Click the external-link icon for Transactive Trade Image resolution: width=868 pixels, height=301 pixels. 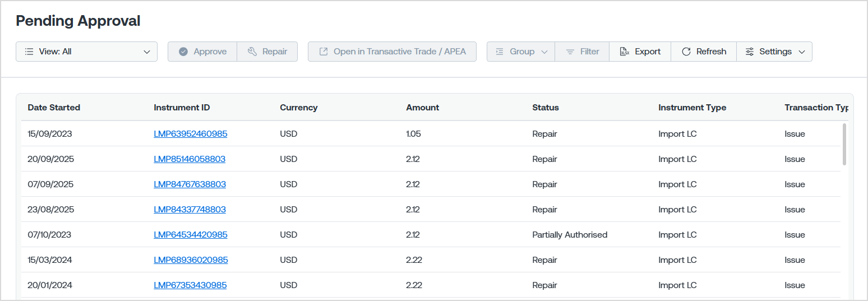[x=324, y=52]
